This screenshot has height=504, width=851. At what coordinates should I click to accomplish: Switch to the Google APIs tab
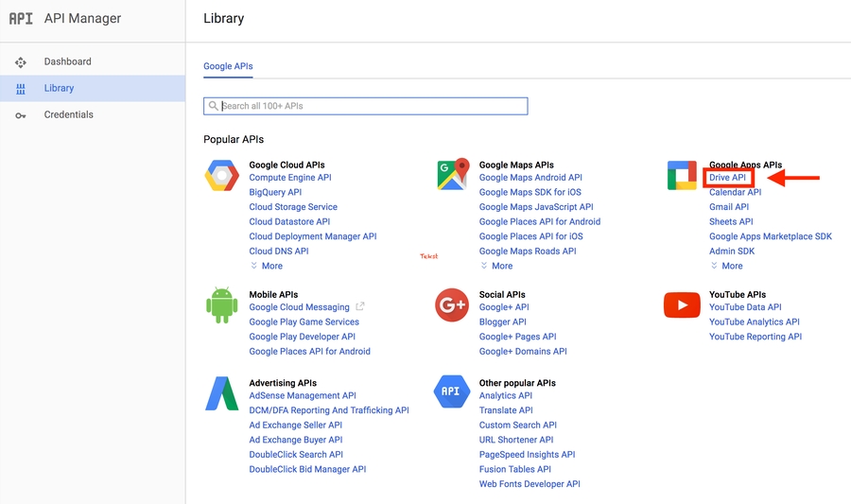(x=228, y=66)
